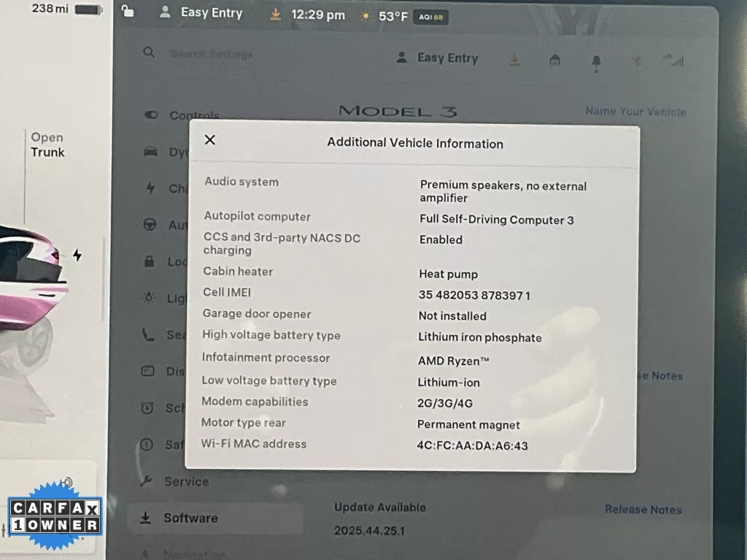Select the Seats icon in sidebar
The width and height of the screenshot is (747, 560).
(x=149, y=334)
